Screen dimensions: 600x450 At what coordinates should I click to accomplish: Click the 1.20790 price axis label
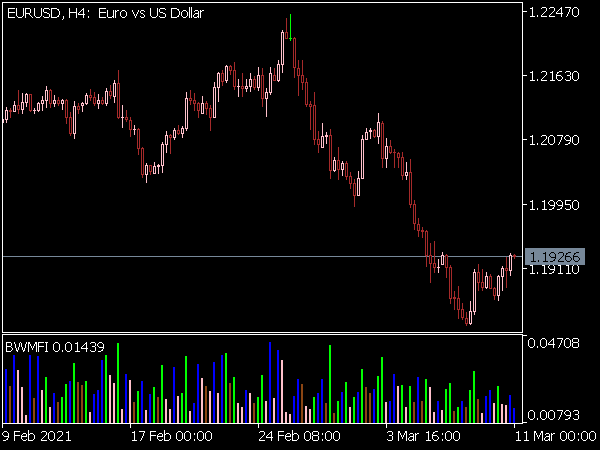554,140
